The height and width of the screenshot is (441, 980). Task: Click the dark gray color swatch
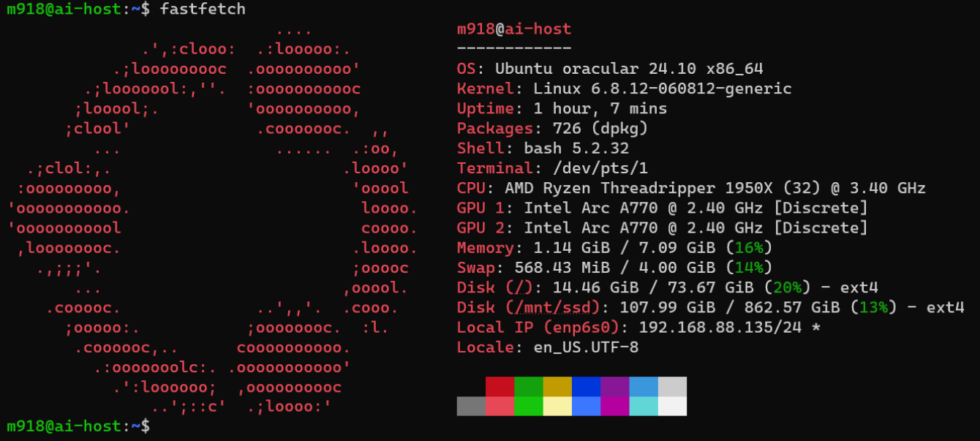471,406
